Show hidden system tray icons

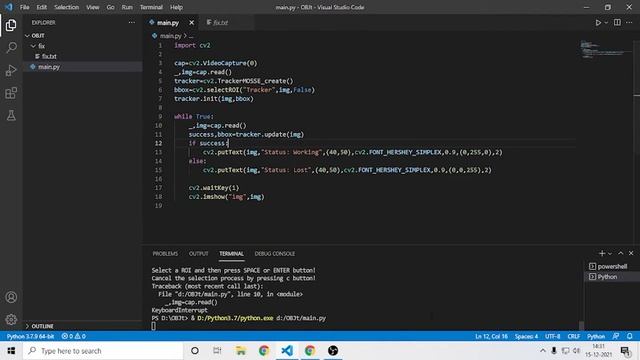coord(542,351)
